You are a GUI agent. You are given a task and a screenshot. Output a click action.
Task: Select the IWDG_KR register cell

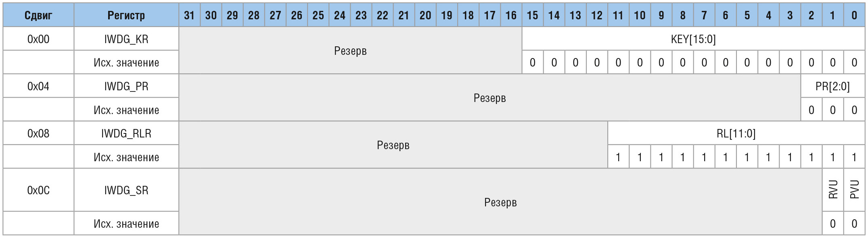pos(126,39)
